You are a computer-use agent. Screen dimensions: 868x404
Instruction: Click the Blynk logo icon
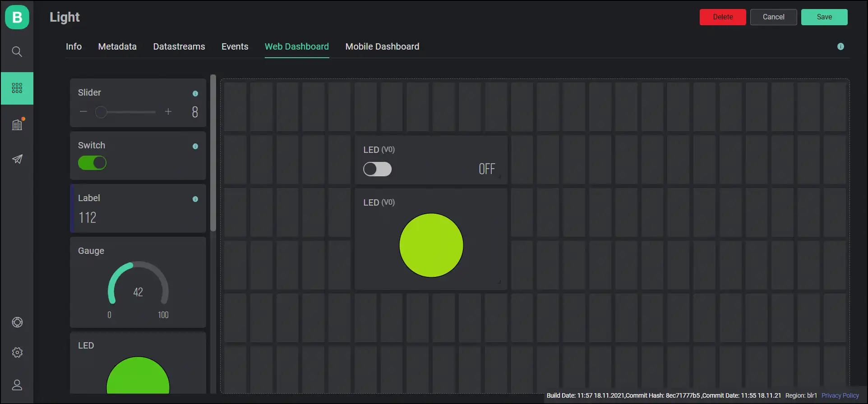(17, 17)
